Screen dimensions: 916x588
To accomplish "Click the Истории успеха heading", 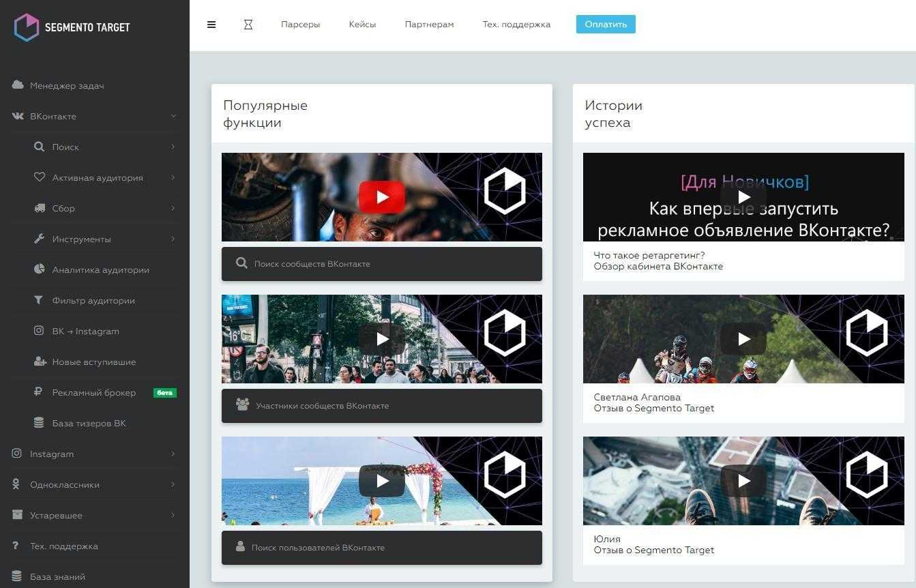I will coord(613,114).
